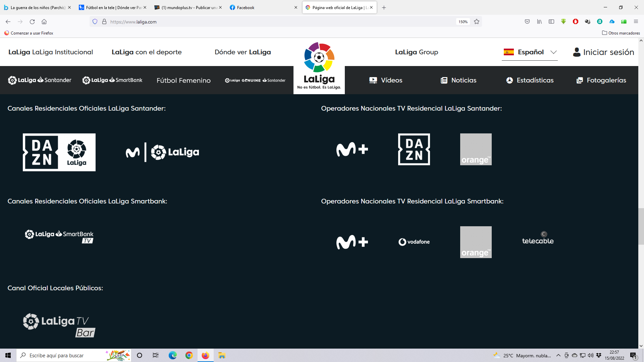
Task: Select the Telecable operator logo
Action: tap(538, 238)
